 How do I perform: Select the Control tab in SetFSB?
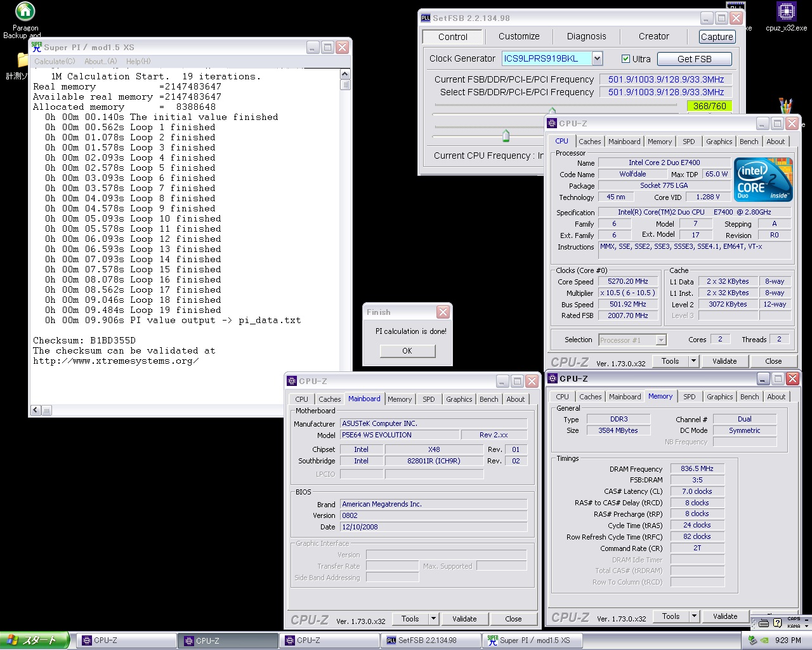pyautogui.click(x=453, y=37)
